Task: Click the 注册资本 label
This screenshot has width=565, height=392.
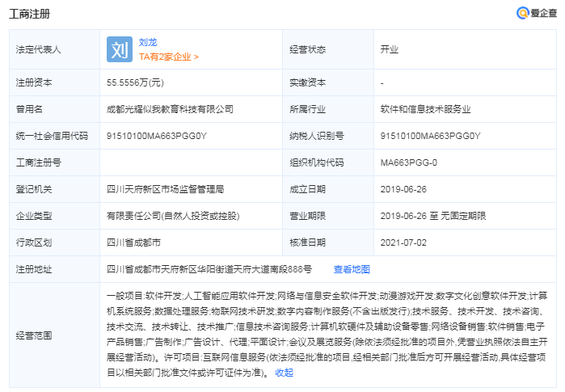Action: point(34,82)
